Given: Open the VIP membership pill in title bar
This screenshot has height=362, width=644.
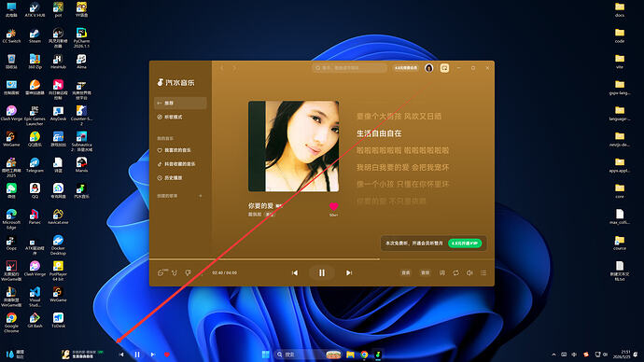Looking at the screenshot, I should pos(406,68).
